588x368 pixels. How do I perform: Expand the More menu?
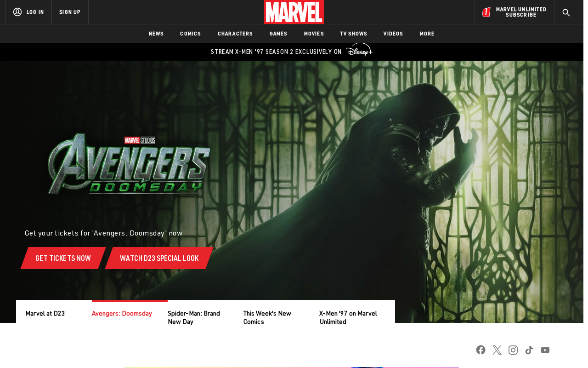(427, 34)
